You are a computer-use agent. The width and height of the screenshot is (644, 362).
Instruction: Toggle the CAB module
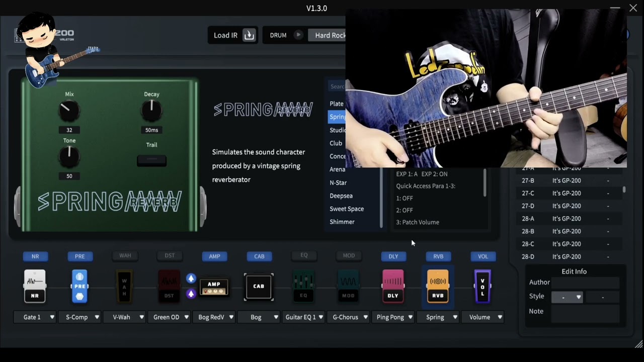(259, 256)
